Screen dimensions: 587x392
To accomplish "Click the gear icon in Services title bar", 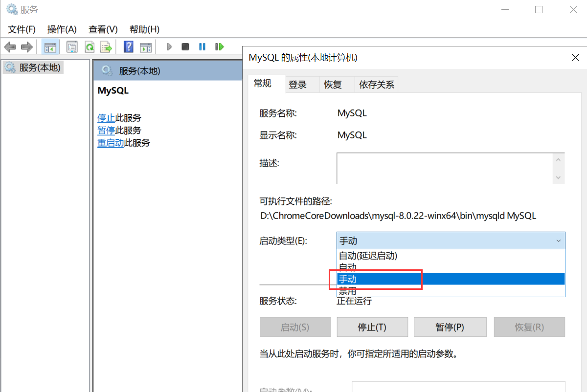I will (11, 9).
